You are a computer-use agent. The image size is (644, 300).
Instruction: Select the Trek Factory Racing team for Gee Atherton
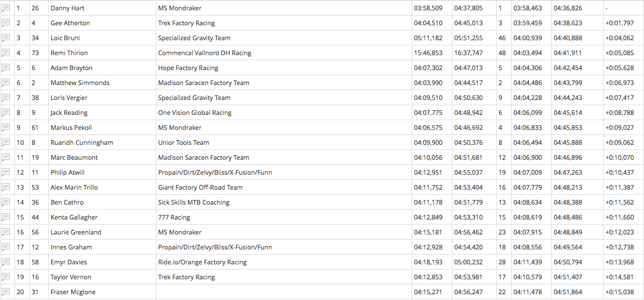point(186,23)
